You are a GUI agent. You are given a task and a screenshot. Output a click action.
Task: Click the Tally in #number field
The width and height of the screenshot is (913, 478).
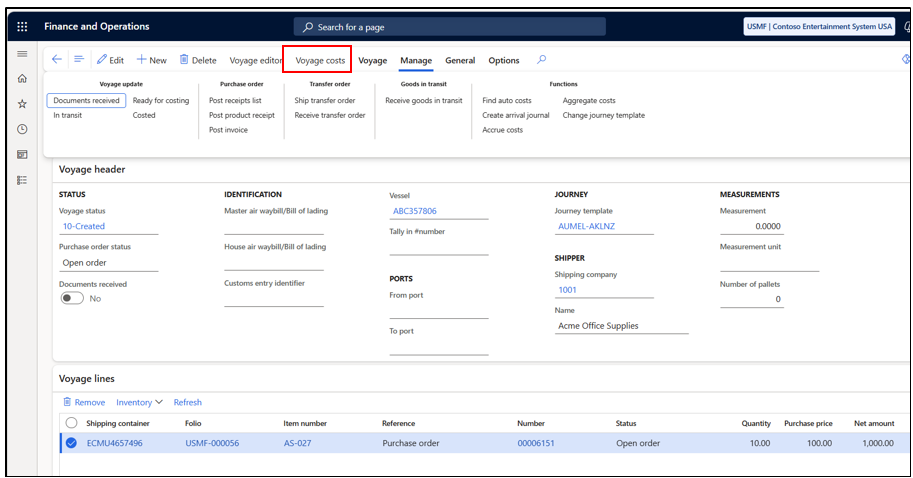click(438, 247)
